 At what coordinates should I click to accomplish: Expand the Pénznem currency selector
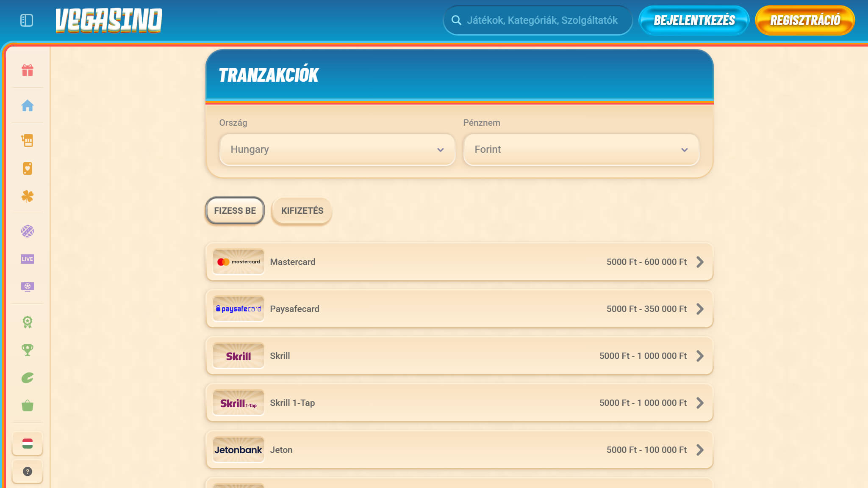point(582,149)
